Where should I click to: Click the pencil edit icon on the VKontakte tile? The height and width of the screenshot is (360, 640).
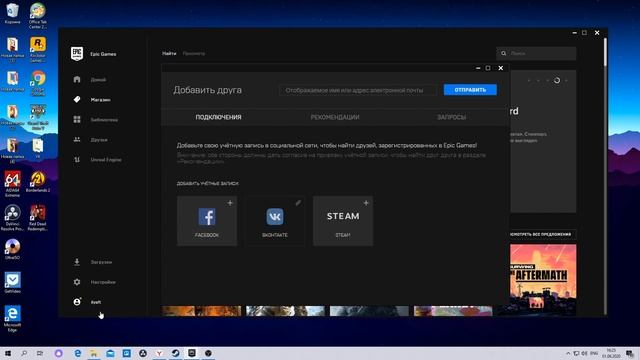point(298,203)
